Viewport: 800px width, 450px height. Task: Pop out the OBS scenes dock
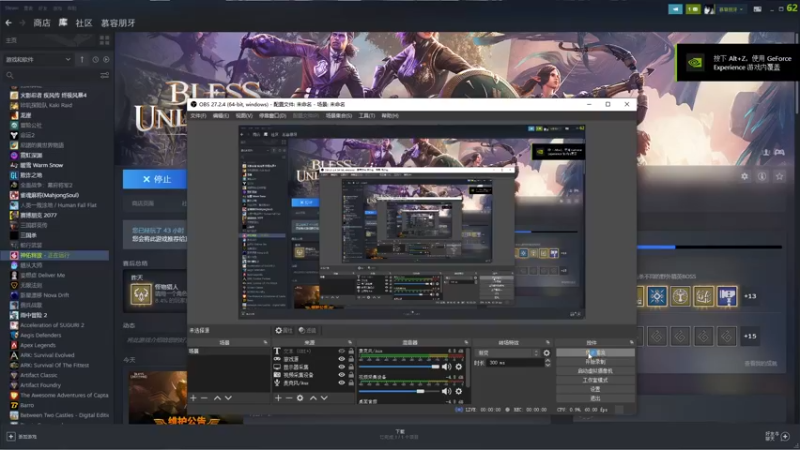click(265, 342)
